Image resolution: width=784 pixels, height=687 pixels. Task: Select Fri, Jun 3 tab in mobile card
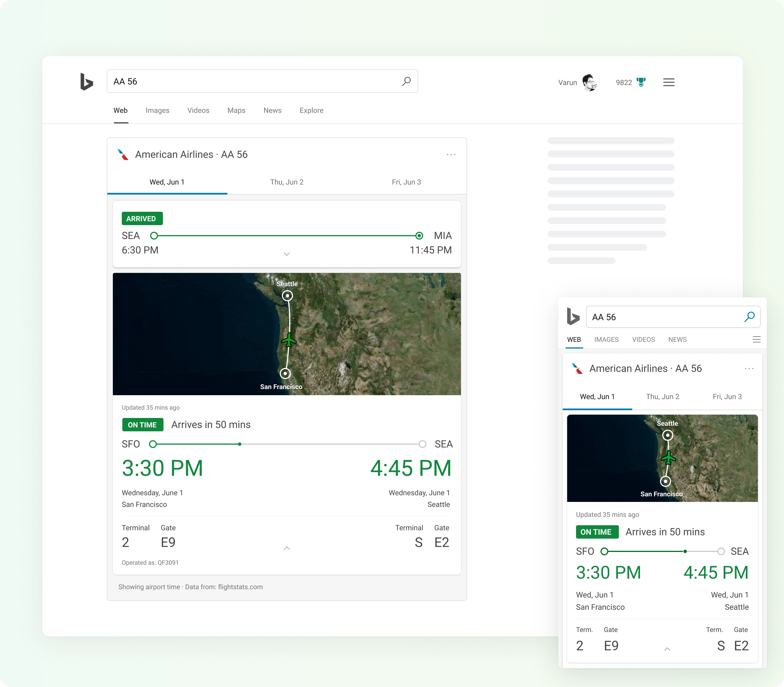tap(727, 397)
